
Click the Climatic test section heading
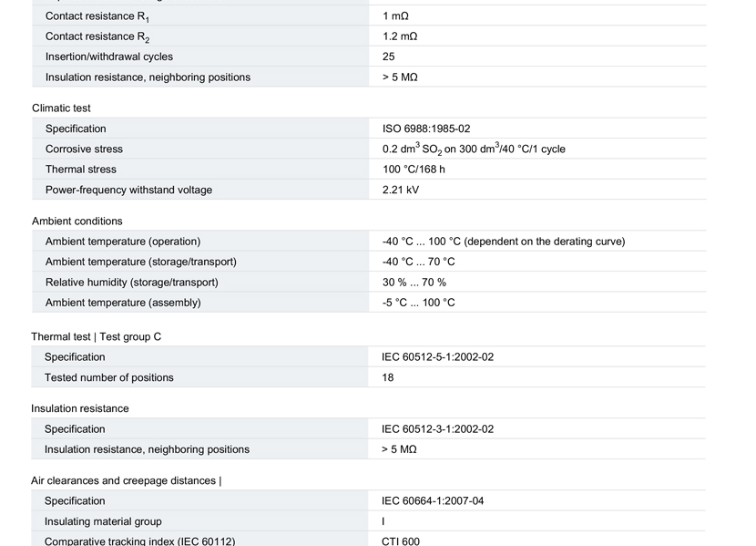pyautogui.click(x=61, y=108)
